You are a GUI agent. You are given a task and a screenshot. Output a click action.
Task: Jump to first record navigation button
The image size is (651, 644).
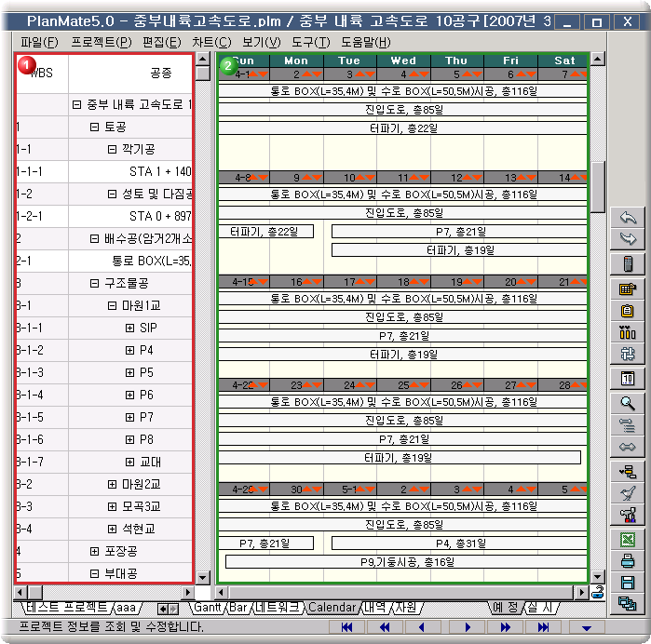[346, 628]
